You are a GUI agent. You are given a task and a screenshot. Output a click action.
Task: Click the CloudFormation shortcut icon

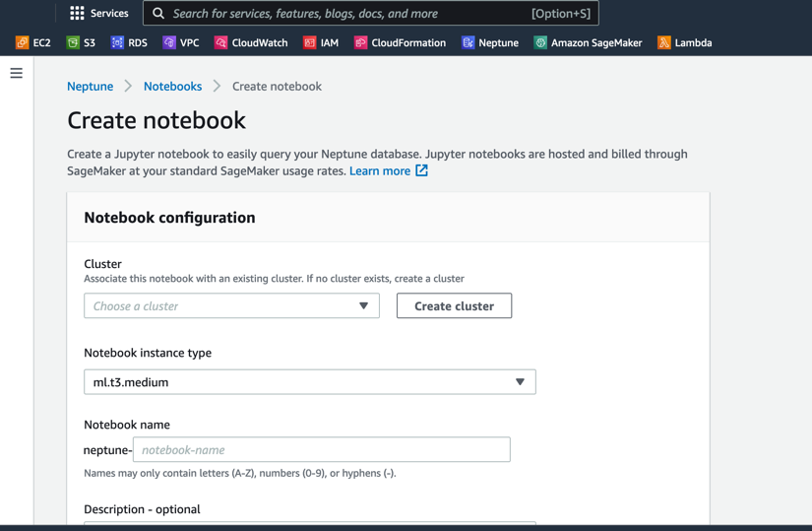click(x=361, y=42)
